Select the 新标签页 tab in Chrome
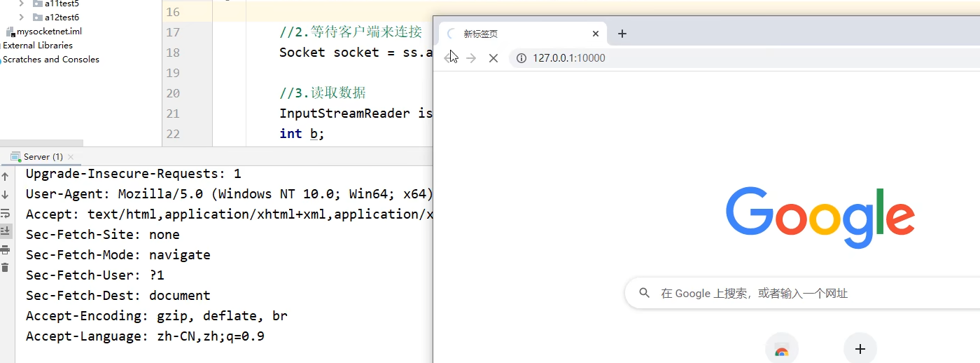This screenshot has width=980, height=363. coord(523,34)
